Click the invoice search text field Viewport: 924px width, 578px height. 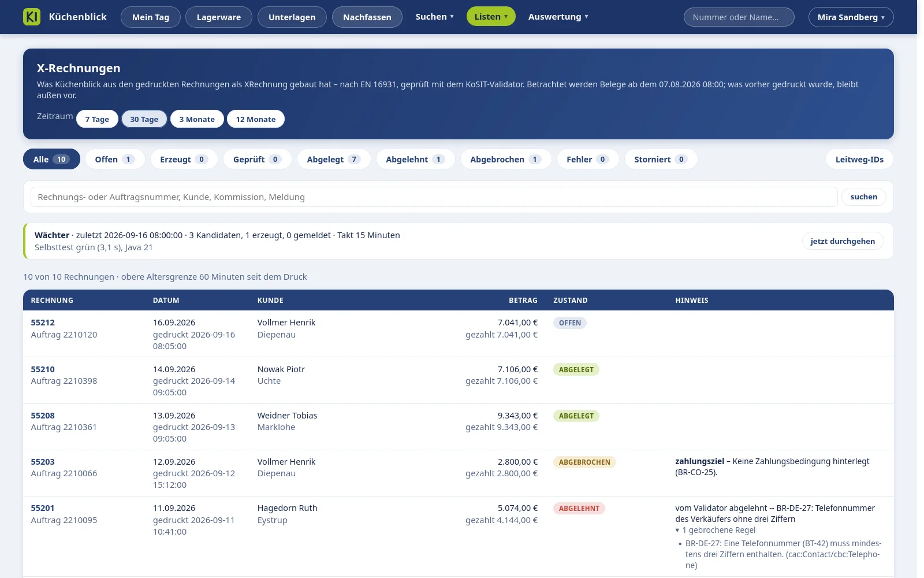coord(434,197)
